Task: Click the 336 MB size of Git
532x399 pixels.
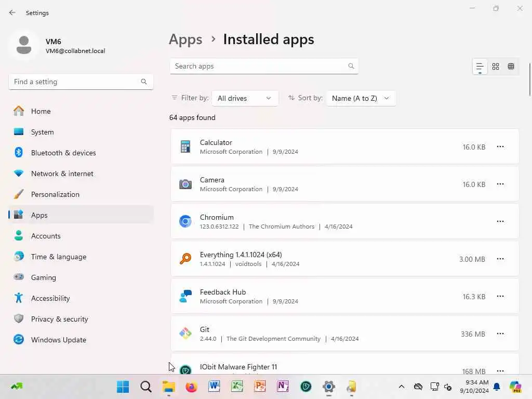Action: [473, 334]
